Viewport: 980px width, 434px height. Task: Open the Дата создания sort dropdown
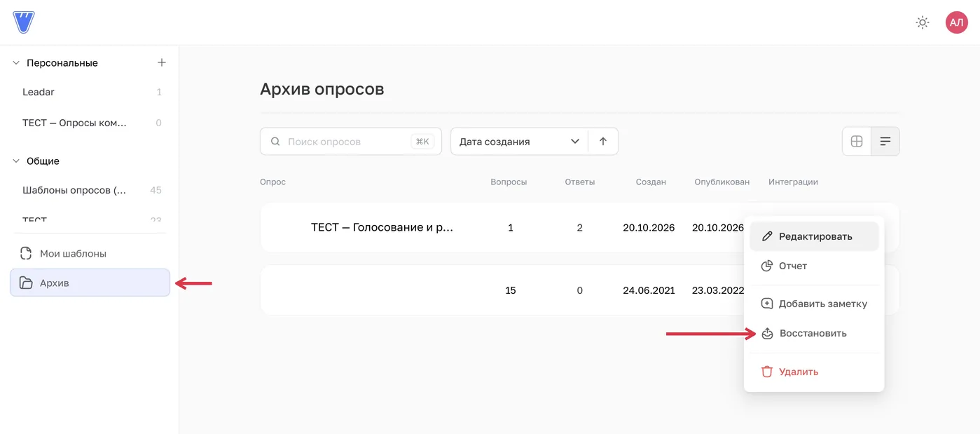coord(519,141)
